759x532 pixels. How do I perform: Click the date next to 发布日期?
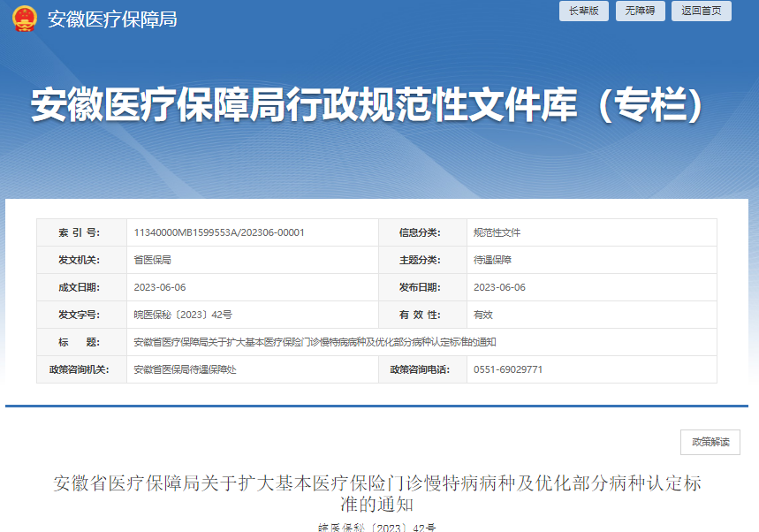pyautogui.click(x=499, y=287)
